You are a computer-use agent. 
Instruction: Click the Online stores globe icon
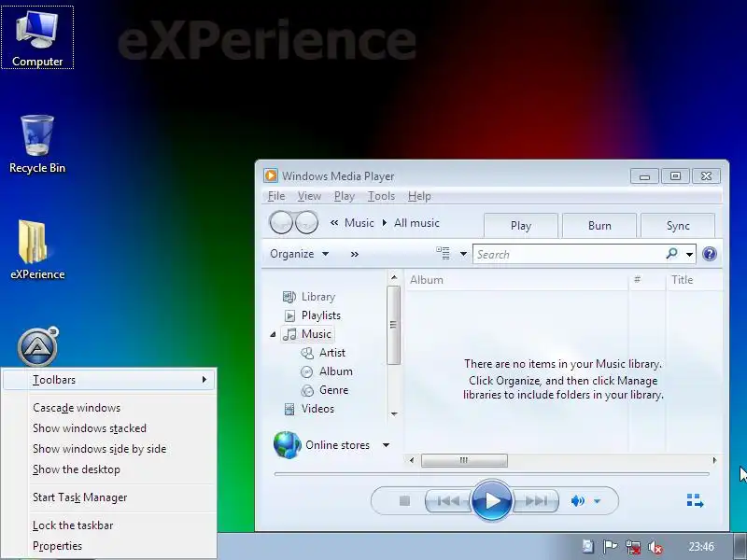[288, 445]
